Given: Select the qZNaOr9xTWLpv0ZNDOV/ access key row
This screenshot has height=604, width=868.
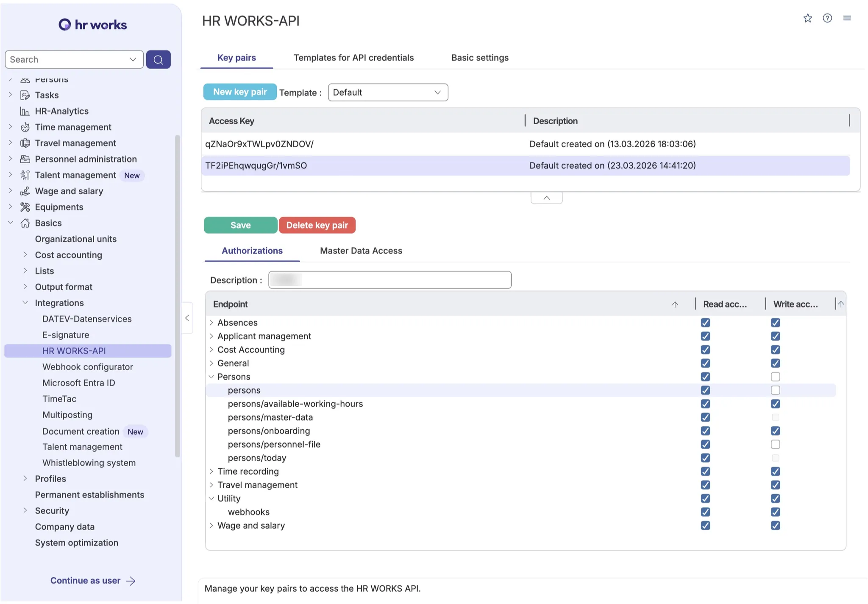Looking at the screenshot, I should (x=526, y=144).
